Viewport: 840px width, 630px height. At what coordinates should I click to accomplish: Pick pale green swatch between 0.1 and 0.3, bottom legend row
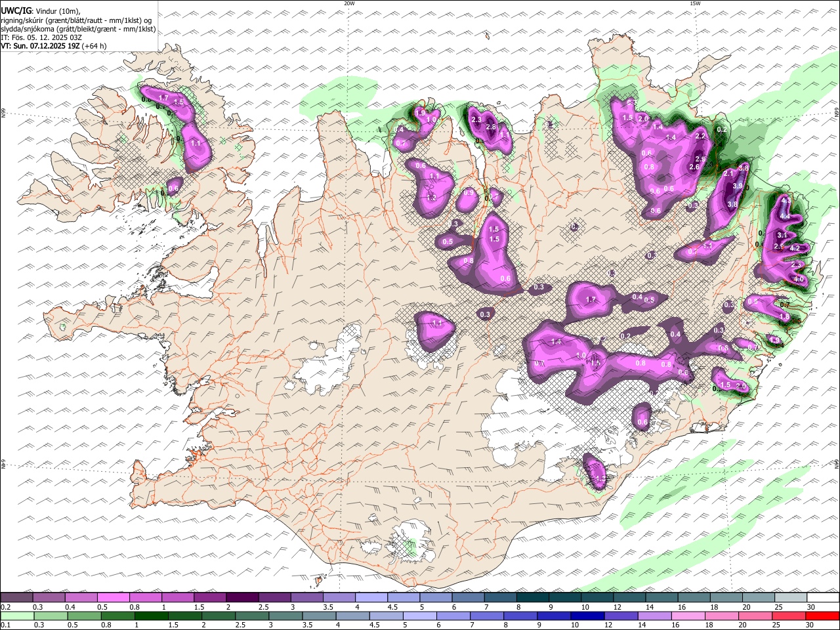[x=18, y=616]
